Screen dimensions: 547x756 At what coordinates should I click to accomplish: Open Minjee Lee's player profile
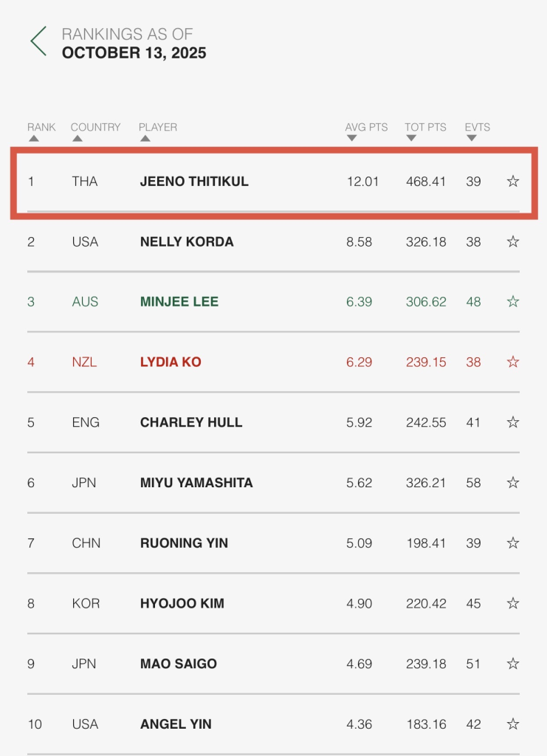[179, 302]
